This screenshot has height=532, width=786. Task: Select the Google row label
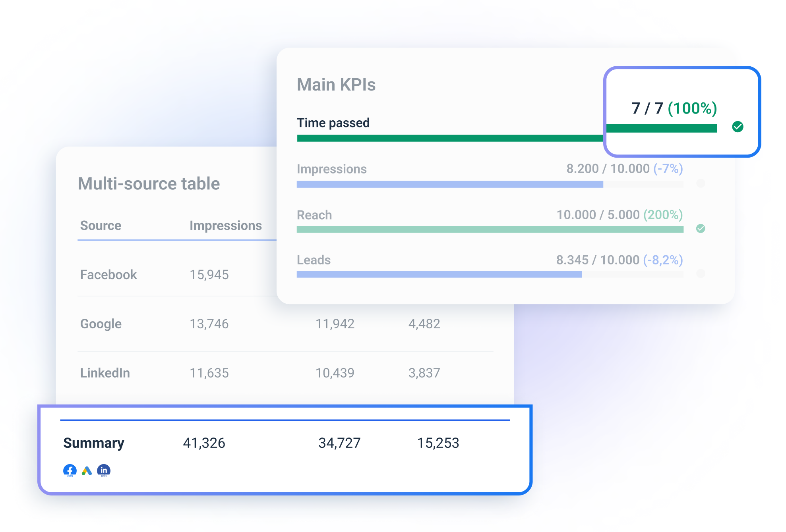point(101,324)
